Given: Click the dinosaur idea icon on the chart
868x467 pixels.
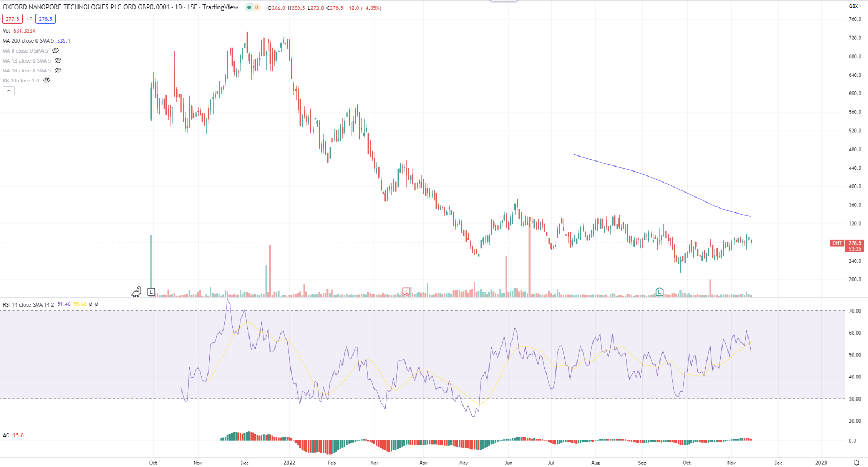Looking at the screenshot, I should point(136,292).
